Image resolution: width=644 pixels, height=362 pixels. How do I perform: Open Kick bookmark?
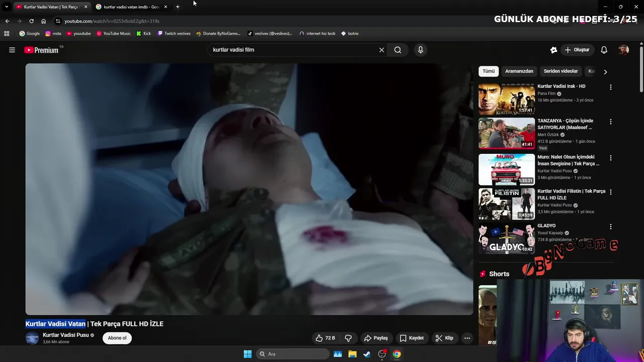point(144,34)
